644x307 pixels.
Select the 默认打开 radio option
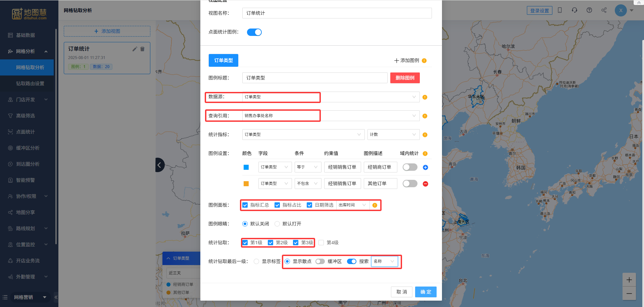click(x=277, y=224)
